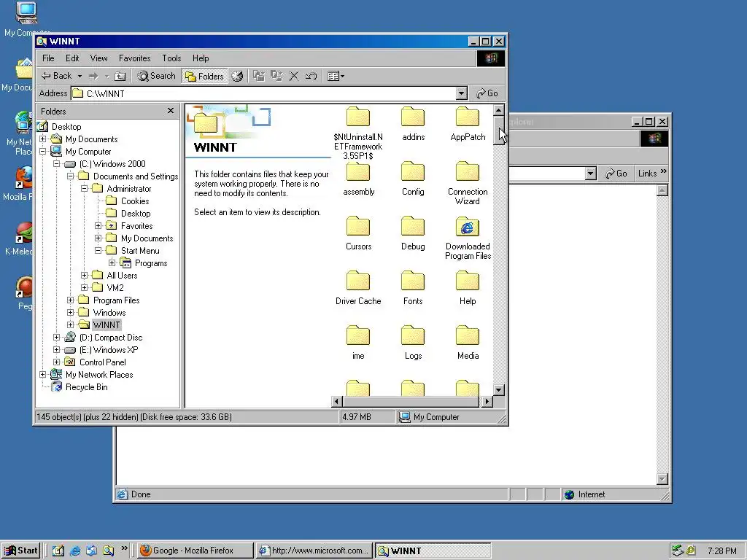Select the Media folder icon

(468, 335)
